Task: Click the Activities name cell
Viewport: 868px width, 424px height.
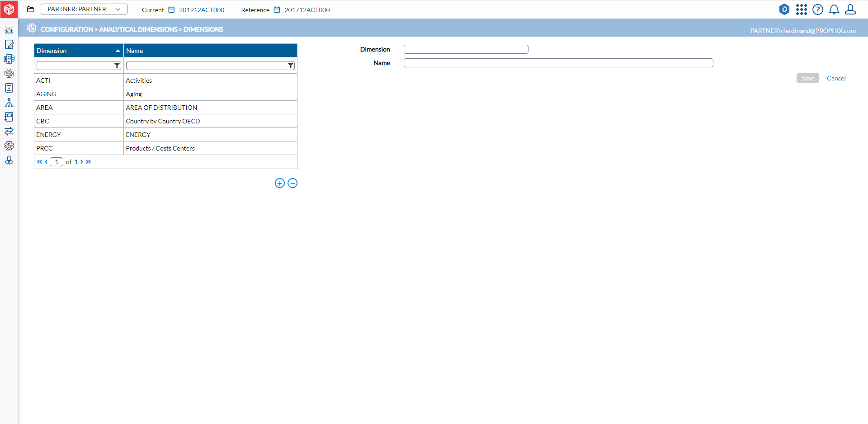Action: pos(210,80)
